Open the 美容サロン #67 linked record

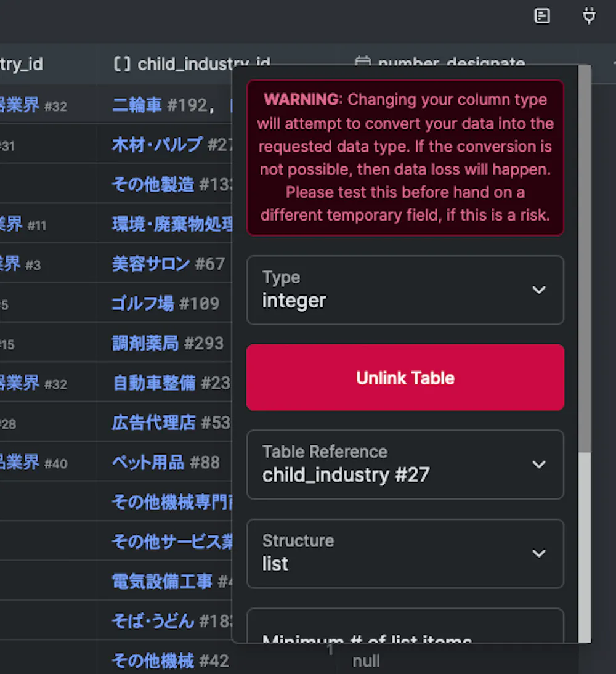click(x=168, y=264)
